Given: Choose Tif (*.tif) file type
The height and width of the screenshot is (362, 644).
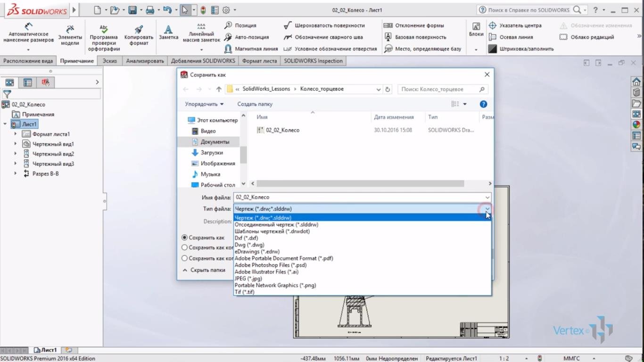Looking at the screenshot, I should (362, 292).
